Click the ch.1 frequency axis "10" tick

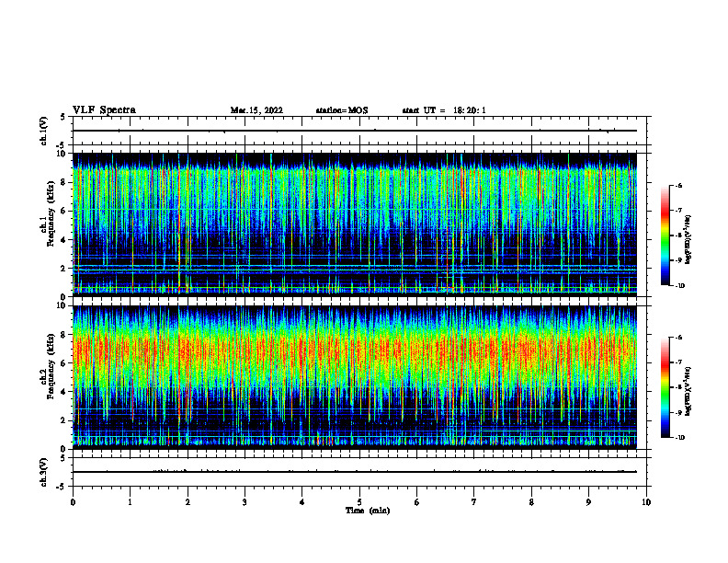click(x=62, y=154)
